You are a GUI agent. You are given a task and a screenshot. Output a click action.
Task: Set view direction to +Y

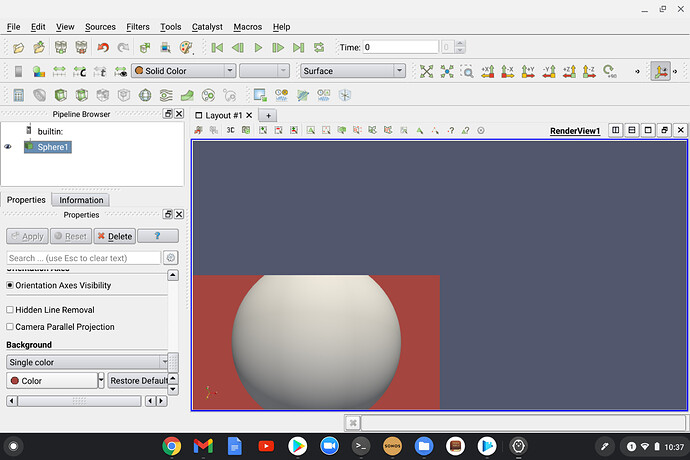[x=528, y=71]
